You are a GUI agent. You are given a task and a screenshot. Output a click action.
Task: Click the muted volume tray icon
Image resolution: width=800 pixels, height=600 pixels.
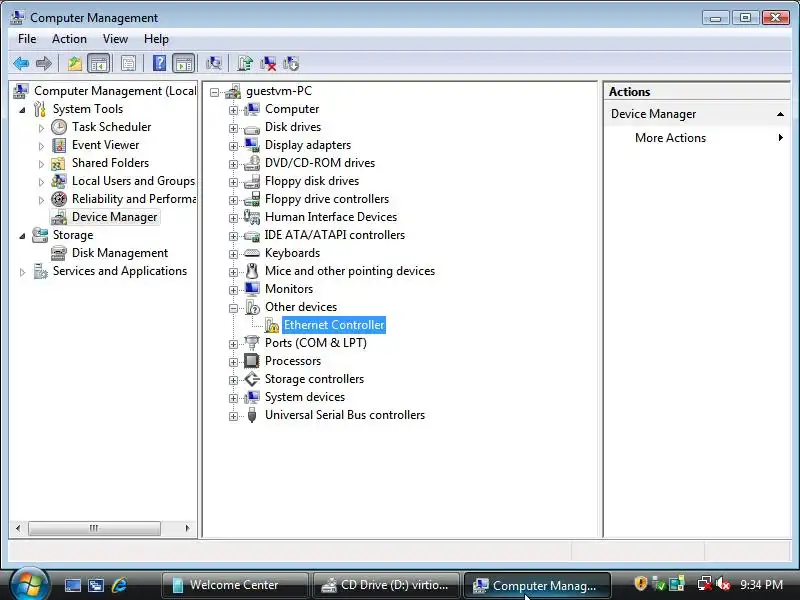(x=722, y=584)
